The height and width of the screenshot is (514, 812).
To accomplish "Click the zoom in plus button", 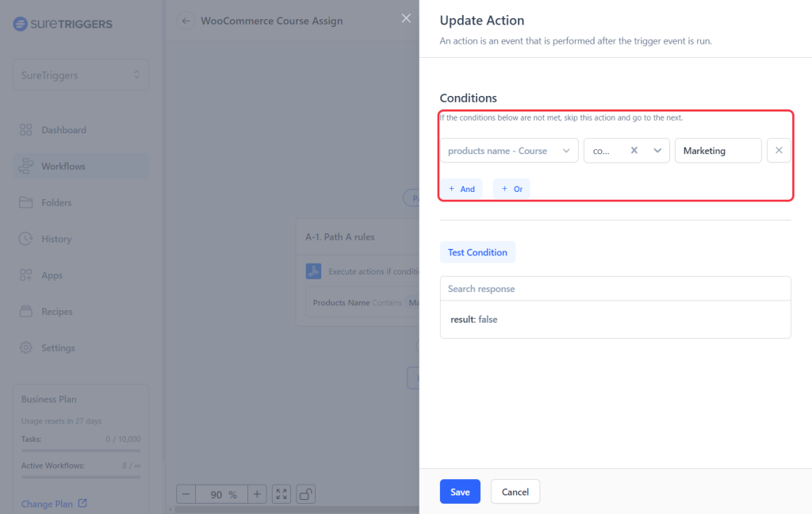I will (257, 494).
